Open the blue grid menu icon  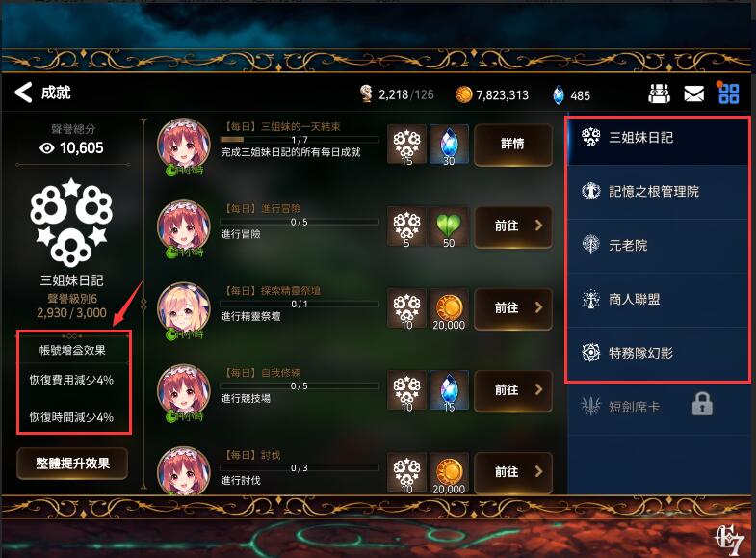728,93
